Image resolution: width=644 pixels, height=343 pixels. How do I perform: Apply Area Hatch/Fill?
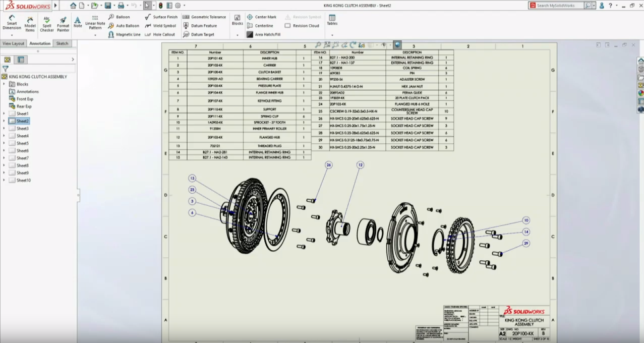263,35
